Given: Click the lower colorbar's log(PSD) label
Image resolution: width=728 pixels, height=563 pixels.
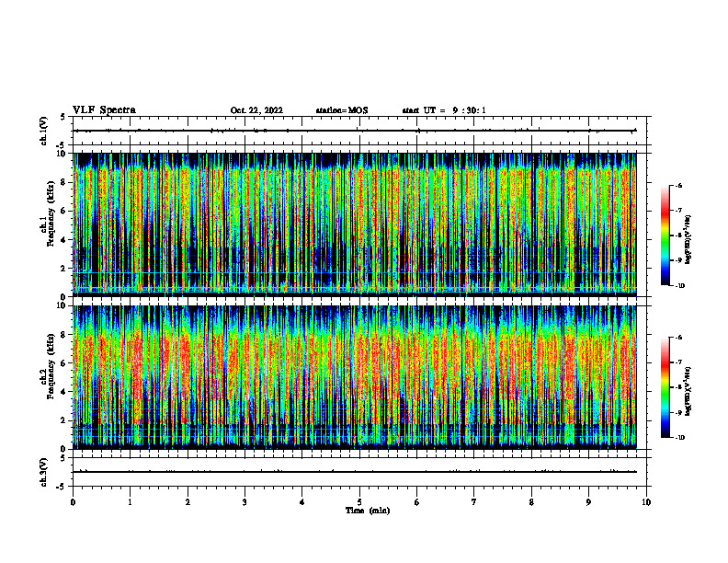Looking at the screenshot, I should tap(688, 392).
